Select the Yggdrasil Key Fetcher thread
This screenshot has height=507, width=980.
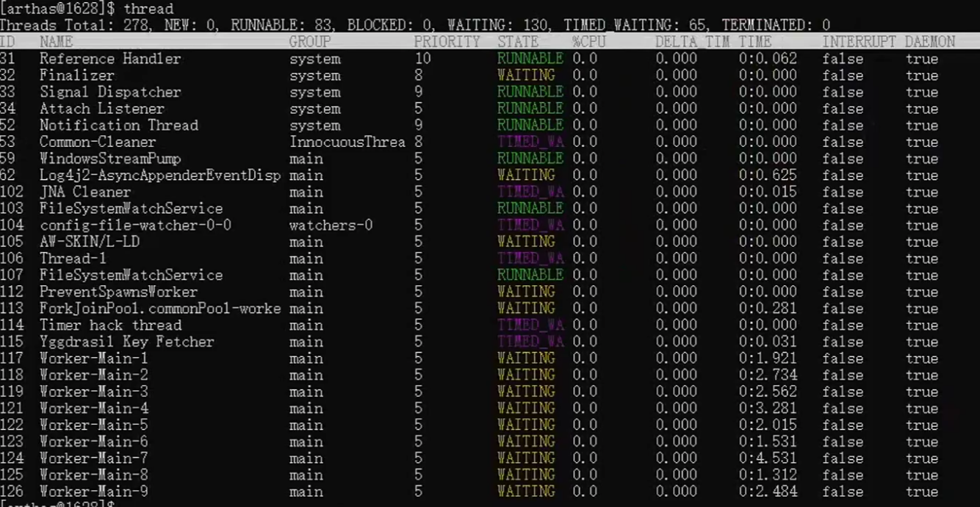127,342
